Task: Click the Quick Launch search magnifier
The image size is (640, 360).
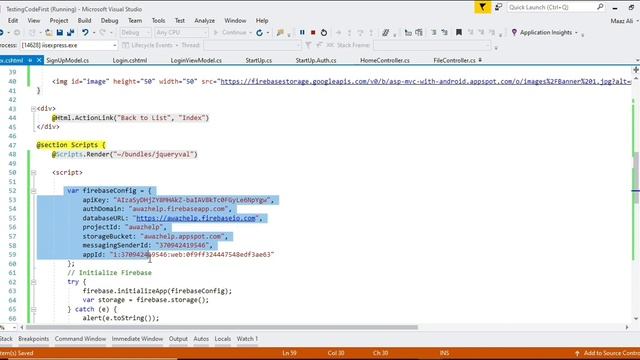Action: tap(600, 7)
